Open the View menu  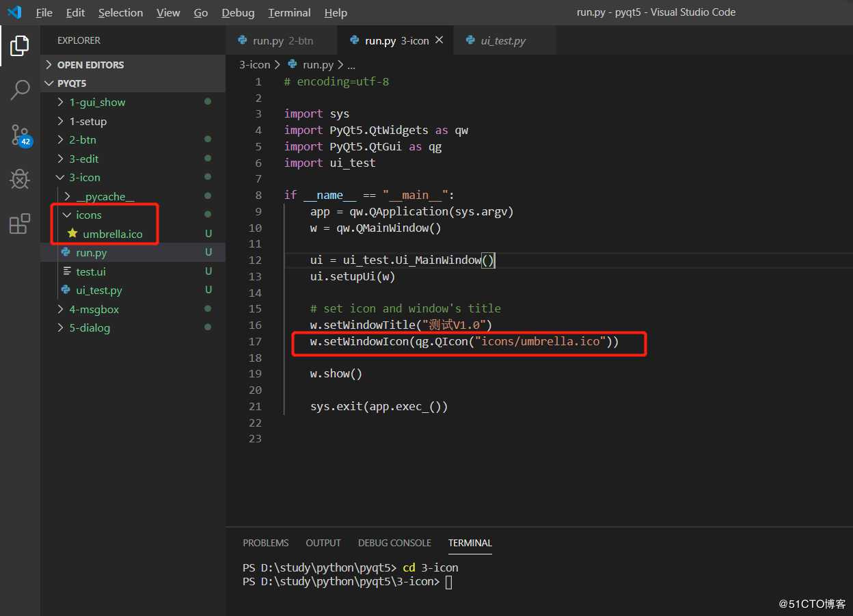pos(168,12)
